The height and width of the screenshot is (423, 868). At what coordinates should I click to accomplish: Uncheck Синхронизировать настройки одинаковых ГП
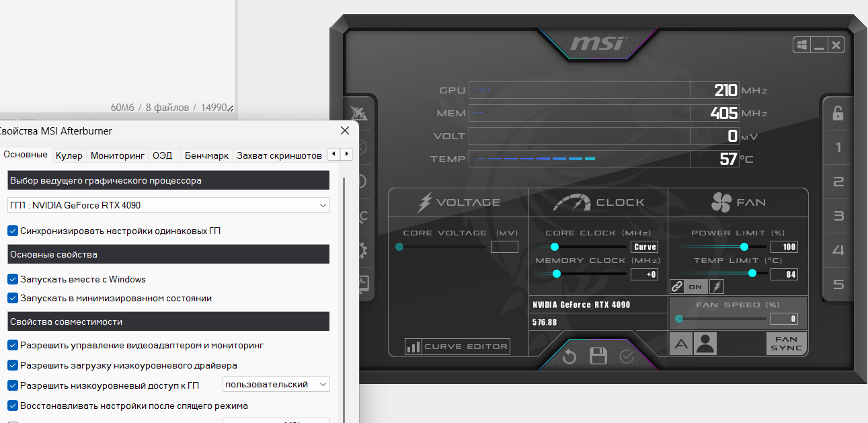pos(13,231)
